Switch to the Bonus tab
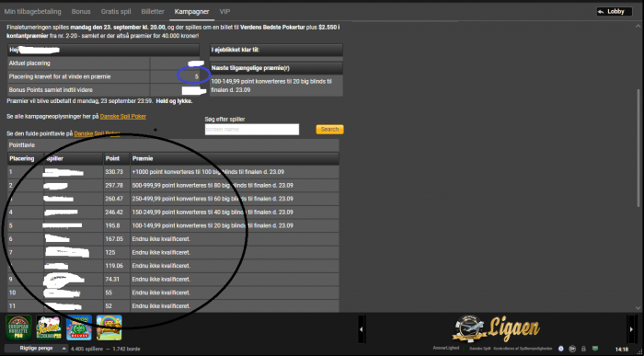The image size is (644, 356). (x=81, y=11)
